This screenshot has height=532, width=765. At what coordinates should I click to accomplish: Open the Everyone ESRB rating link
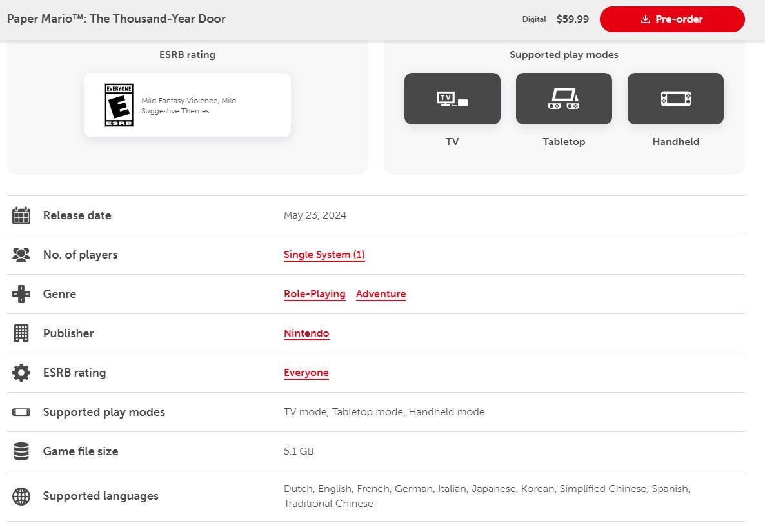click(306, 373)
